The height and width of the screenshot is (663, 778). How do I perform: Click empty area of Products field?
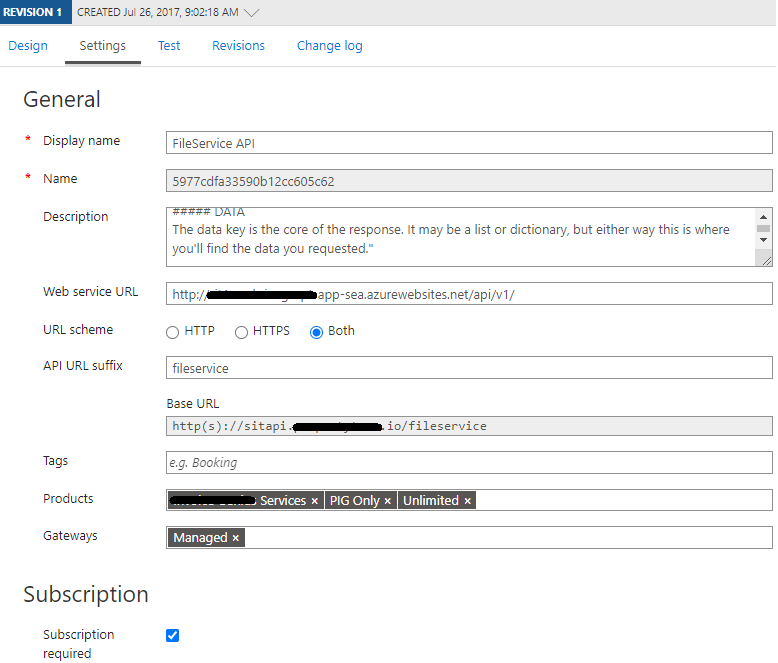pos(623,500)
